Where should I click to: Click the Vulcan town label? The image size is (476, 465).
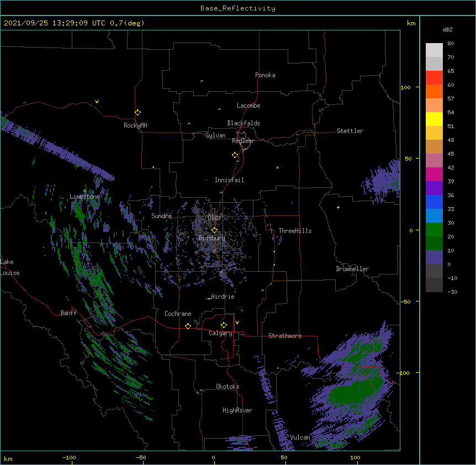[300, 437]
